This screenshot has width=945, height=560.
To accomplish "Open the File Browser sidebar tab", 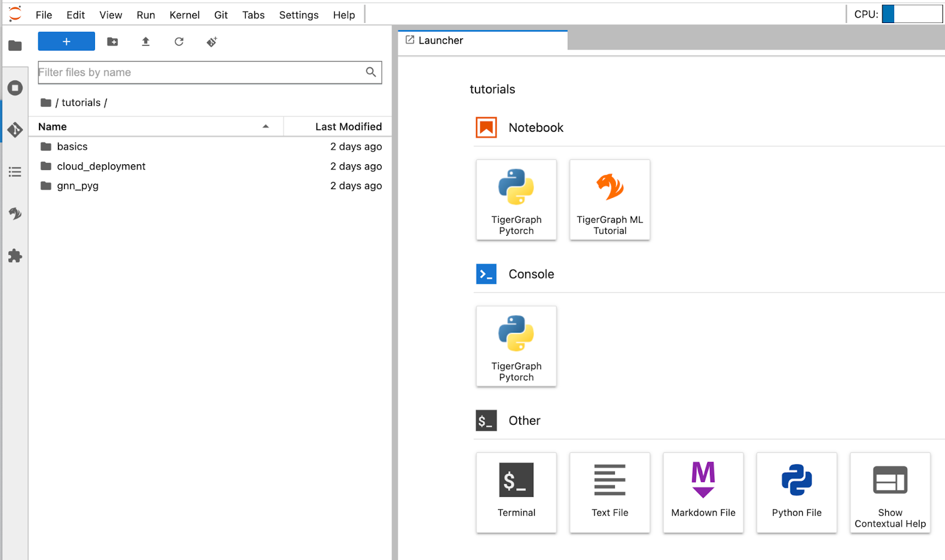I will point(15,45).
